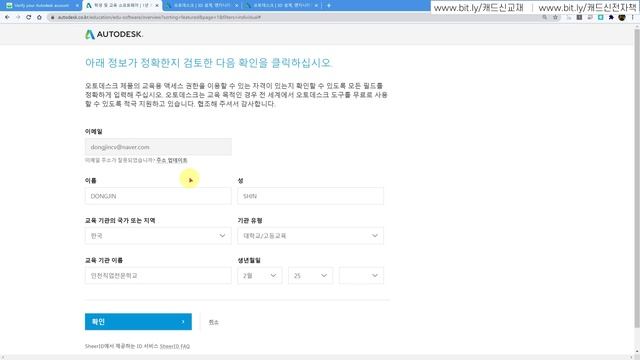Click the 교육 기관의 국가 또는 지역 label
The width and height of the screenshot is (640, 360).
(120, 220)
